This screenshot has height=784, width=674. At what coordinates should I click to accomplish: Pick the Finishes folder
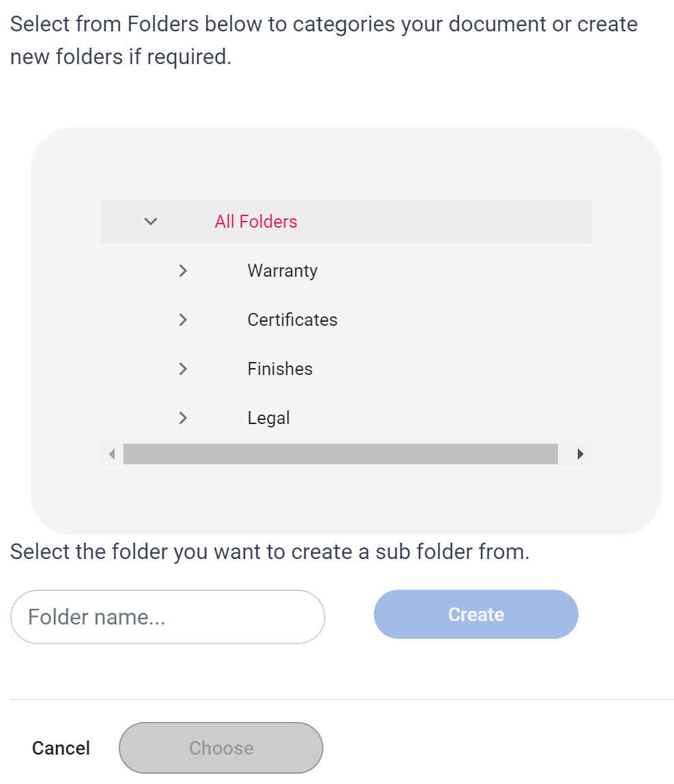pos(280,369)
